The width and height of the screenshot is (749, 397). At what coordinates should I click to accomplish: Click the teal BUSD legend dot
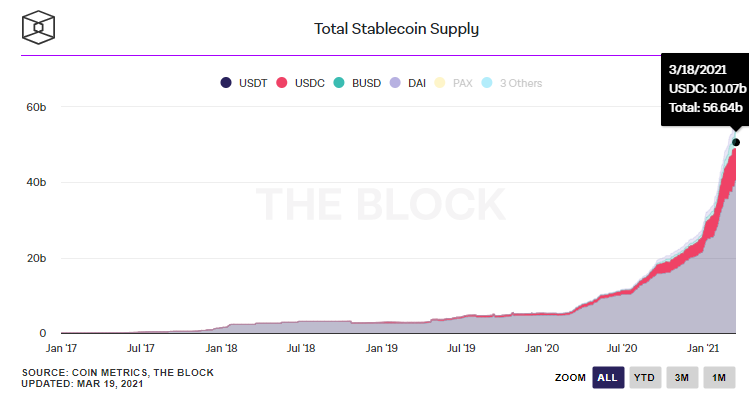[x=339, y=83]
